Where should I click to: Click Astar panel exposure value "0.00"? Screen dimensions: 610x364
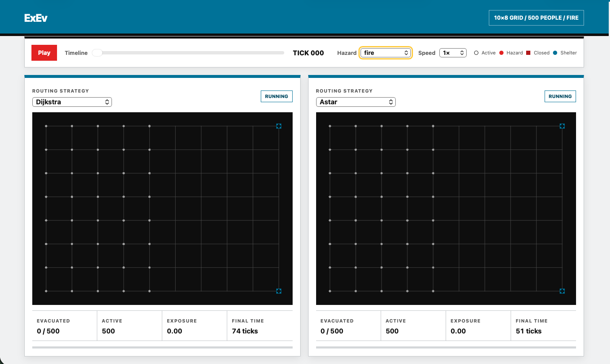(x=458, y=331)
